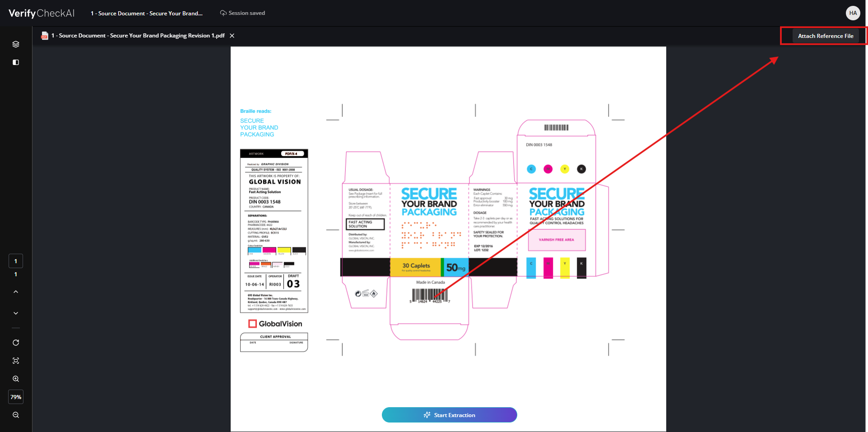Click the "CLIENT APPROVAL" box heading
This screenshot has width=868, height=432.
tap(275, 337)
